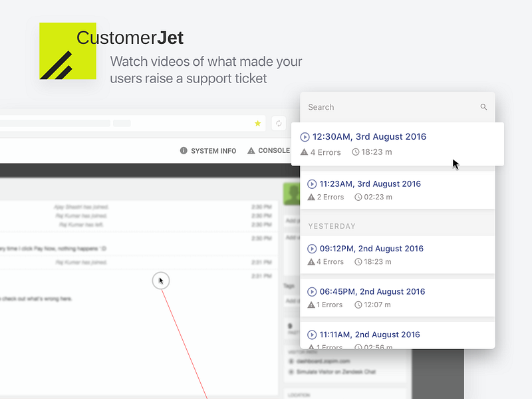
Task: Click the warning triangle next to CONSOLE
Action: [251, 151]
